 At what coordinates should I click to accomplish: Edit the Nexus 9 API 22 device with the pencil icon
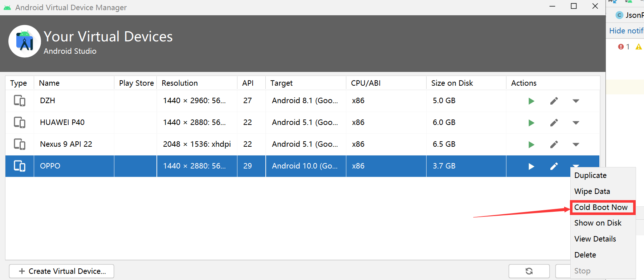(x=554, y=145)
